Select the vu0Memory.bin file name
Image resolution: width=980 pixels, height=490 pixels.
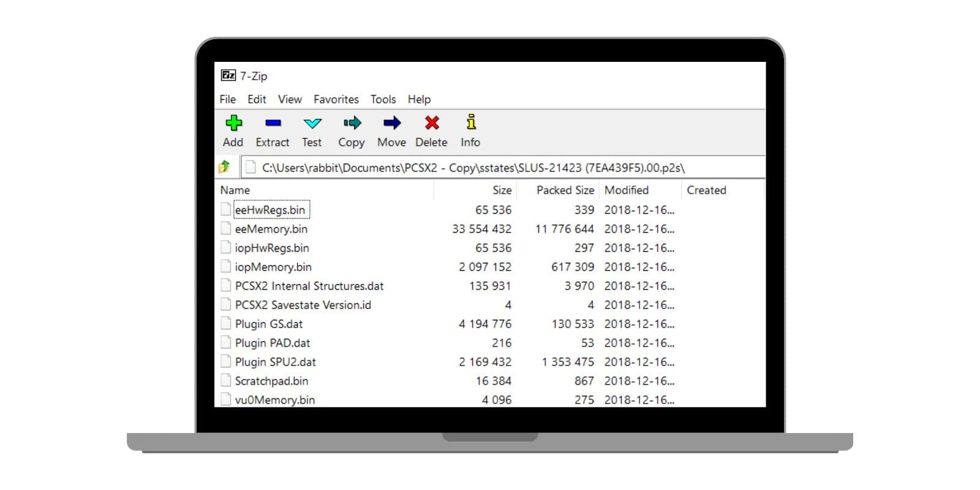[275, 399]
